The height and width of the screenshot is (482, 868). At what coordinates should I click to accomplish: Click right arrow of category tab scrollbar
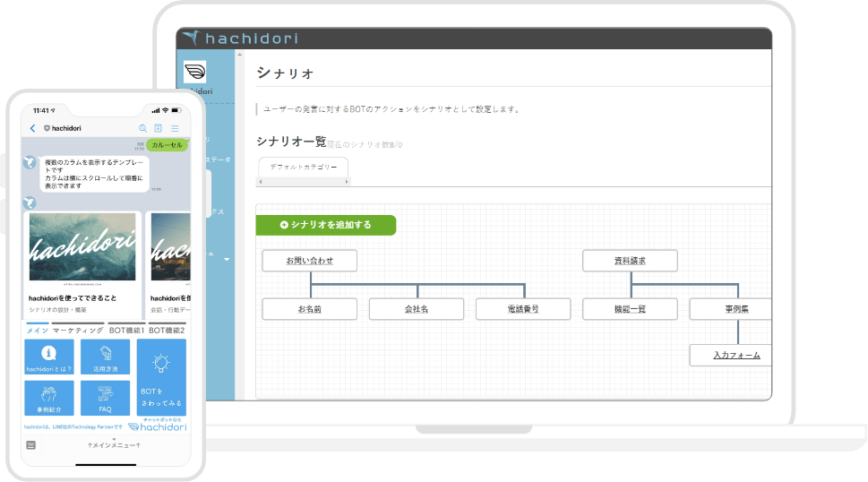tap(347, 182)
